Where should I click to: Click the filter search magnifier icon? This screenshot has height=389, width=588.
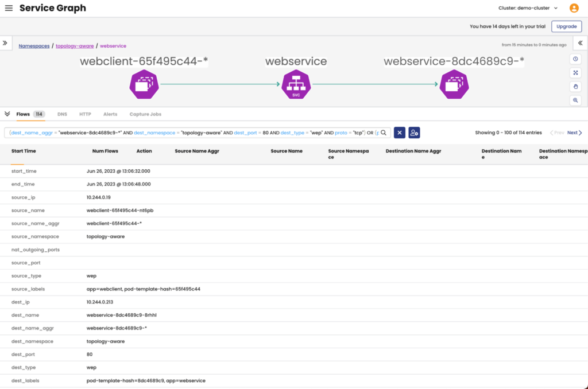coord(384,133)
